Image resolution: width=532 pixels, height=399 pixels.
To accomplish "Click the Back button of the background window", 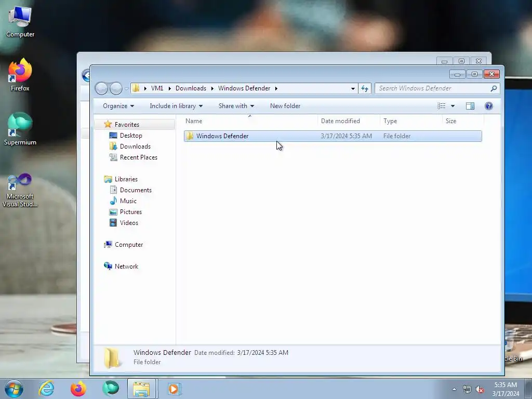I will point(86,75).
